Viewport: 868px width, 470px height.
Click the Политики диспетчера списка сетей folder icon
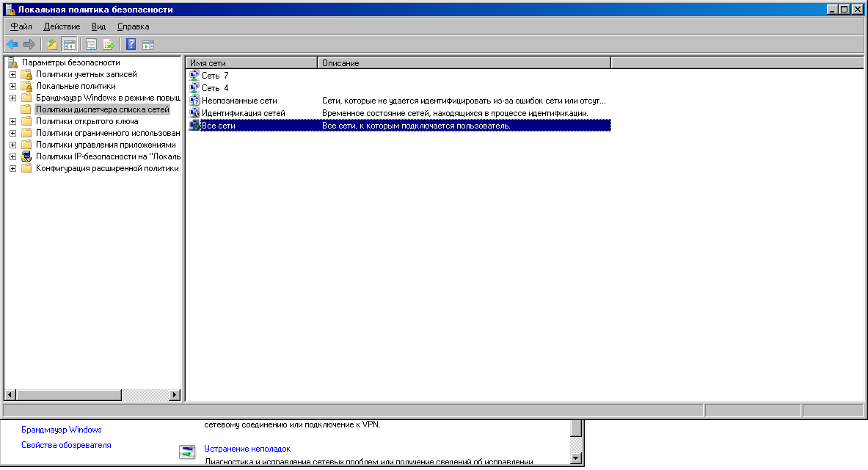(26, 109)
